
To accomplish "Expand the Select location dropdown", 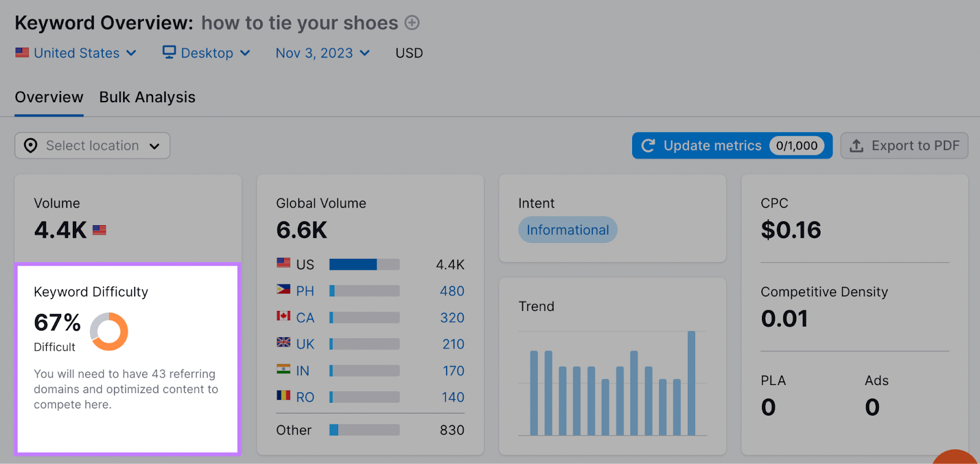I will [x=92, y=146].
